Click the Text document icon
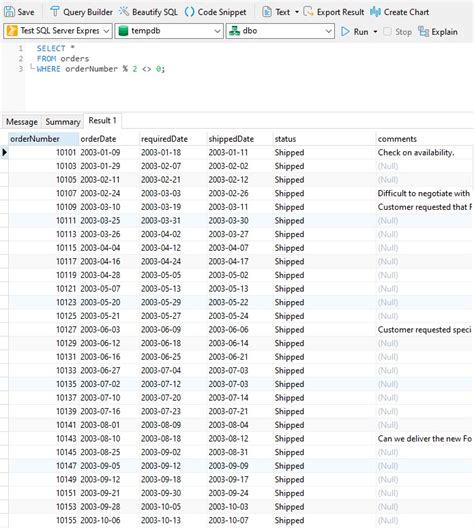Screen dimensions: 474x528 click(267, 12)
